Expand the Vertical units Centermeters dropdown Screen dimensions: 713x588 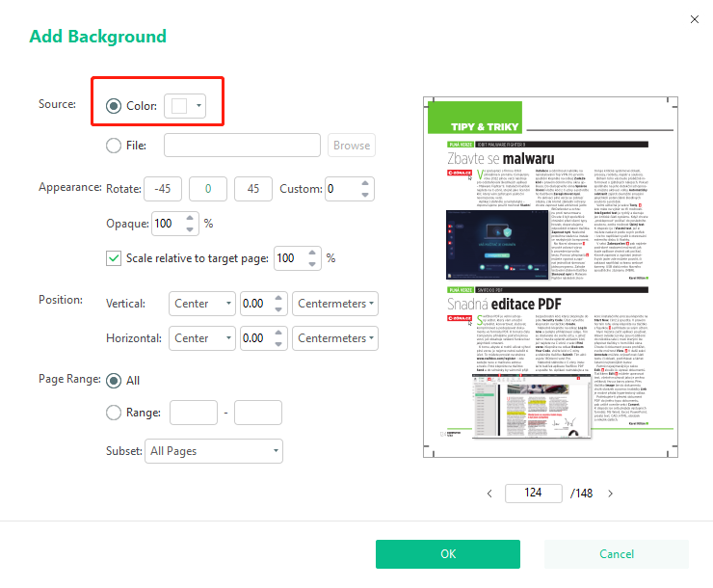point(335,304)
